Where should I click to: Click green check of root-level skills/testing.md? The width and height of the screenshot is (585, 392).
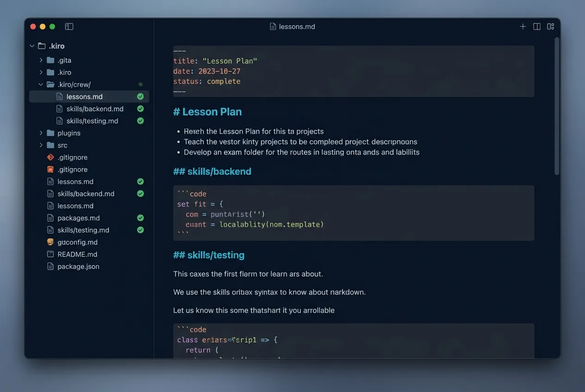point(140,230)
